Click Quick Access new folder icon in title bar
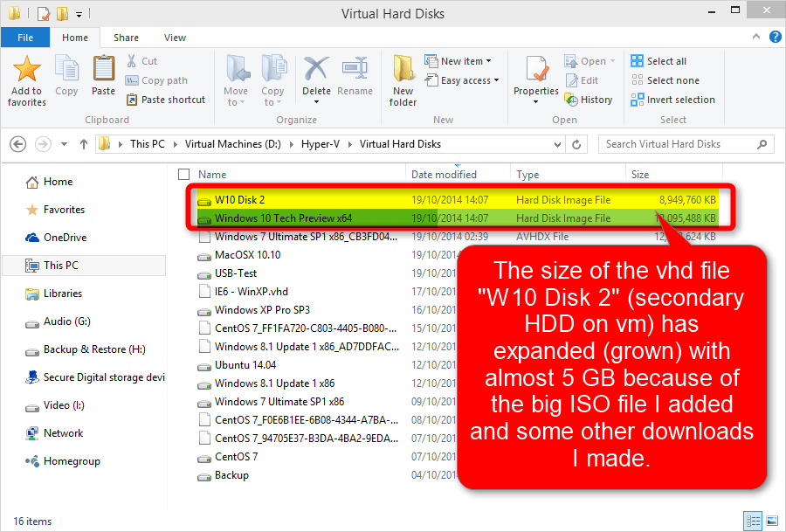The width and height of the screenshot is (786, 532). (62, 13)
